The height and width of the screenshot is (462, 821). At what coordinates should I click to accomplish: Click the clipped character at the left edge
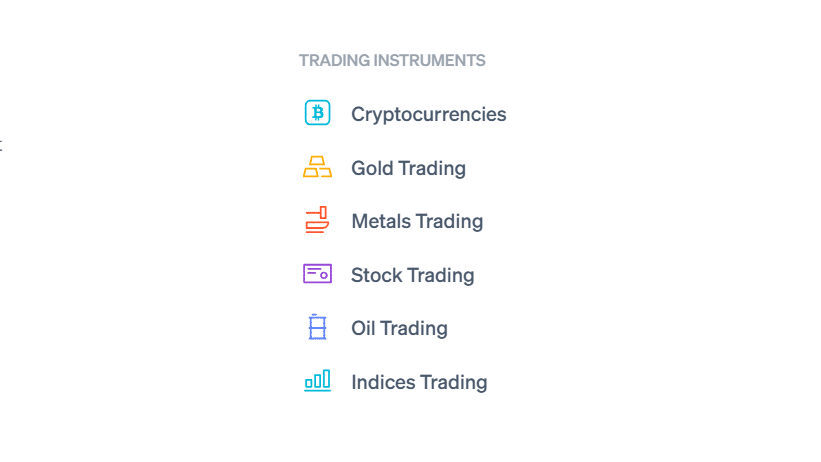pyautogui.click(x=1, y=146)
